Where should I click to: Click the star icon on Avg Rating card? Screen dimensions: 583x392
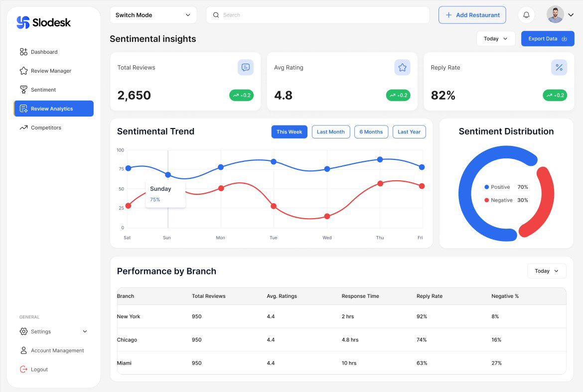pos(402,67)
